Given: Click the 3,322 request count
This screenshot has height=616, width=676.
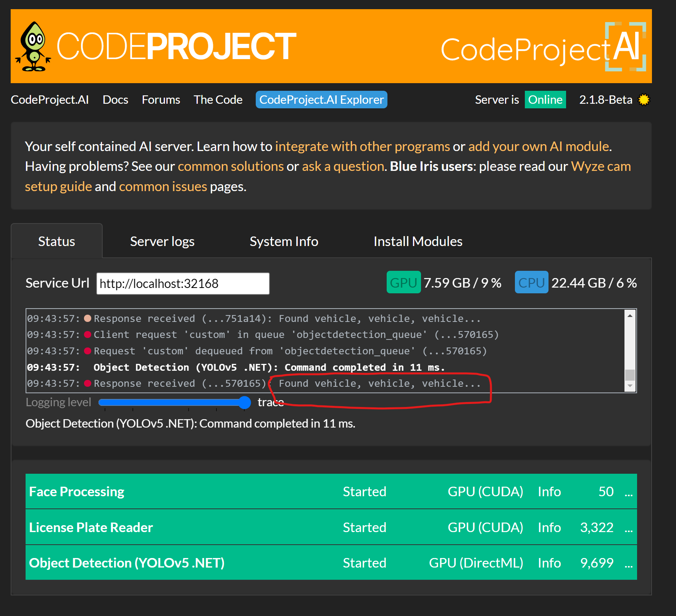Looking at the screenshot, I should point(597,527).
